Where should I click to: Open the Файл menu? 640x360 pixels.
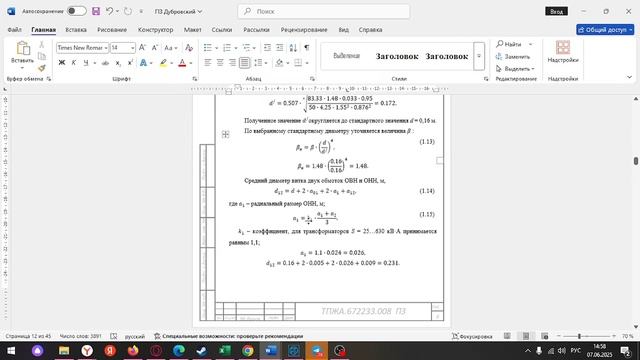[x=14, y=30]
